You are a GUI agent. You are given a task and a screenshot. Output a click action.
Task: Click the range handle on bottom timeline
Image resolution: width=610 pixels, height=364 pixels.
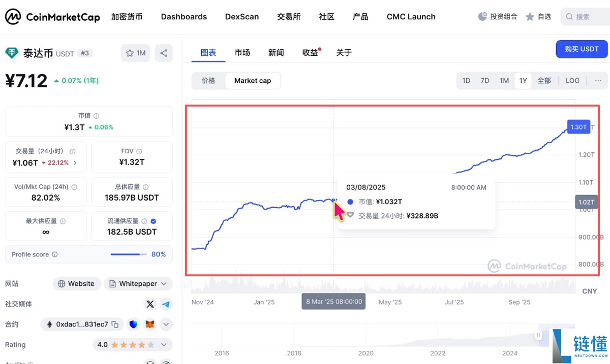pos(538,335)
